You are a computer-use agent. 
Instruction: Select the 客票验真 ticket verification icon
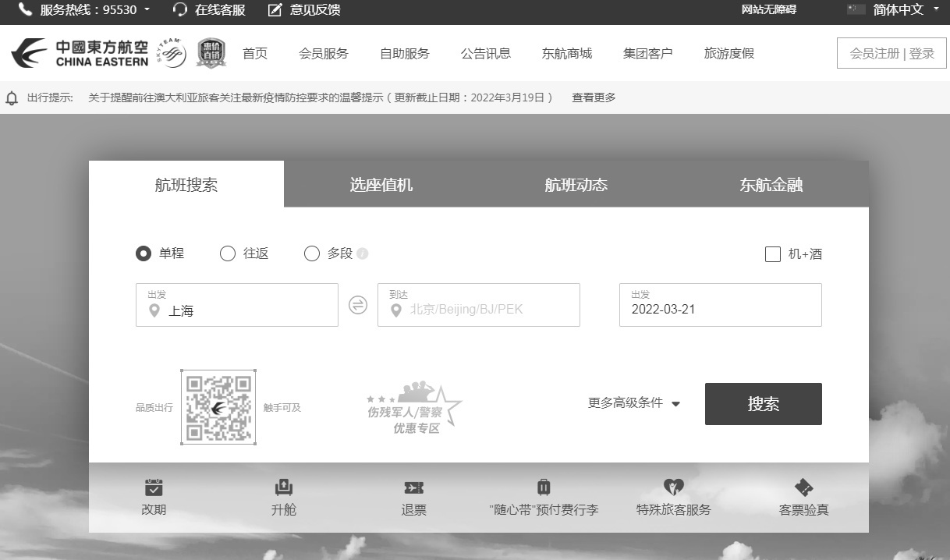coord(803,497)
